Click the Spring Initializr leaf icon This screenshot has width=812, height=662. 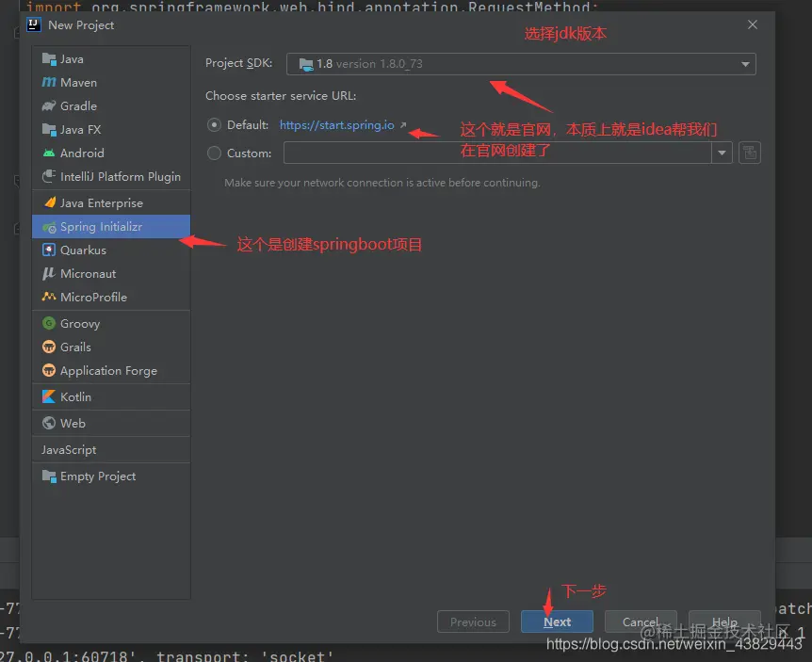49,227
